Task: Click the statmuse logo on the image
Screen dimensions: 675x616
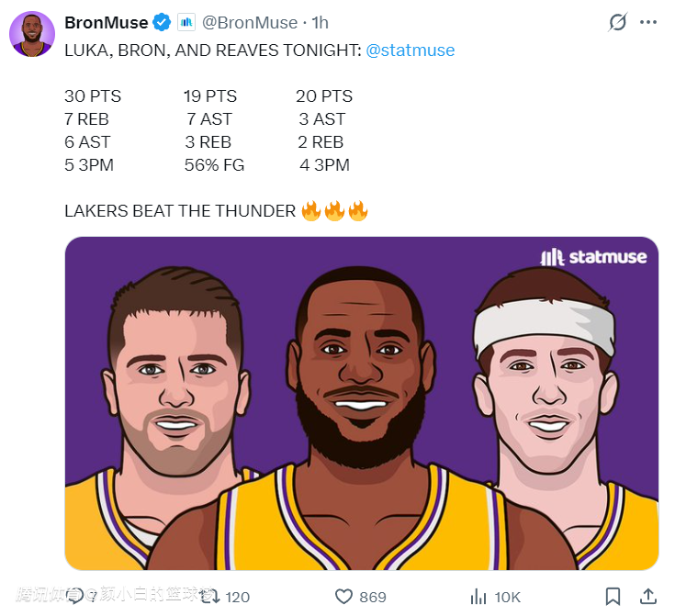Action: [x=593, y=257]
